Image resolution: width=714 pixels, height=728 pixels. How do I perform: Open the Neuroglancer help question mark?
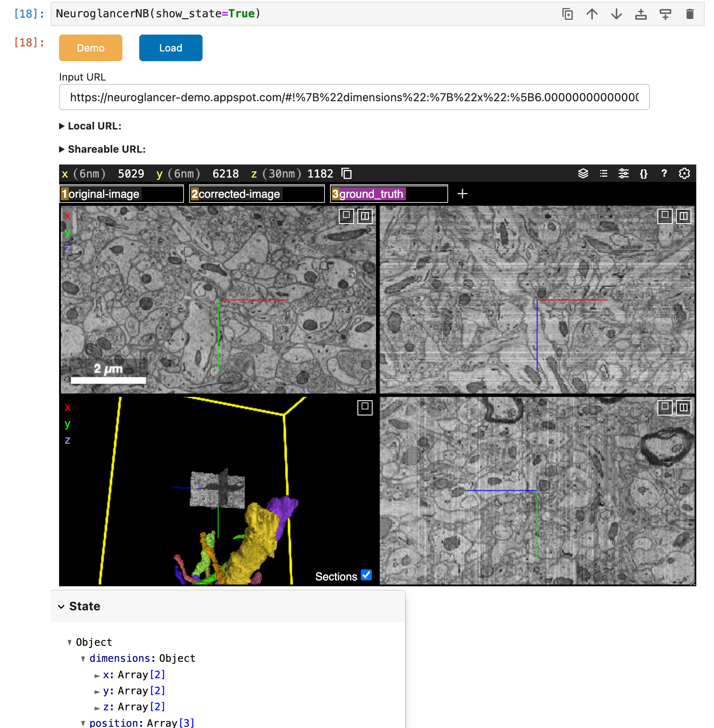664,173
